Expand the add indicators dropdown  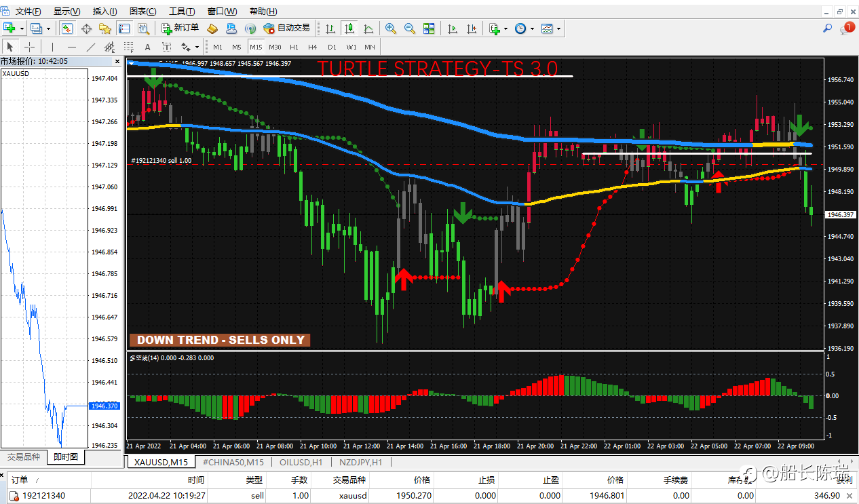[x=506, y=28]
